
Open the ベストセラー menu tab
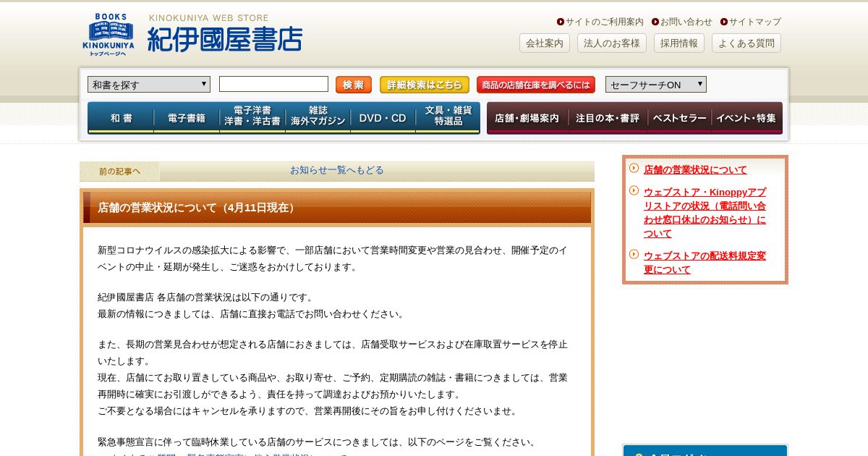[679, 118]
